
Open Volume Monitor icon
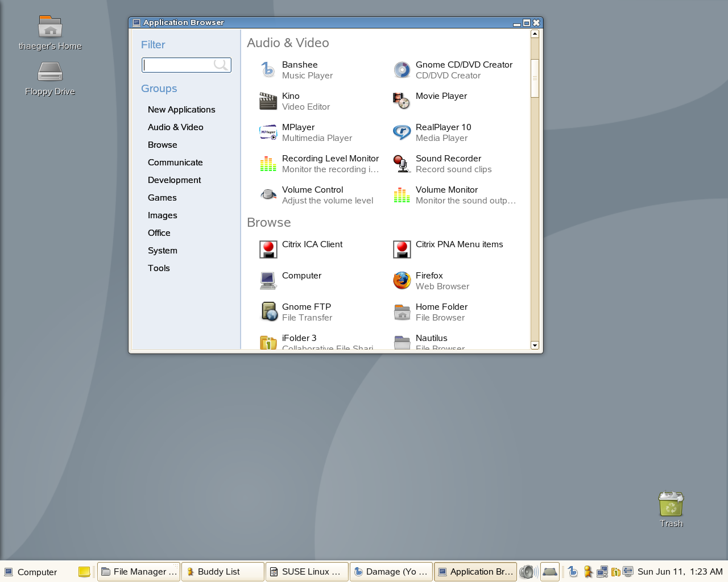tap(402, 195)
